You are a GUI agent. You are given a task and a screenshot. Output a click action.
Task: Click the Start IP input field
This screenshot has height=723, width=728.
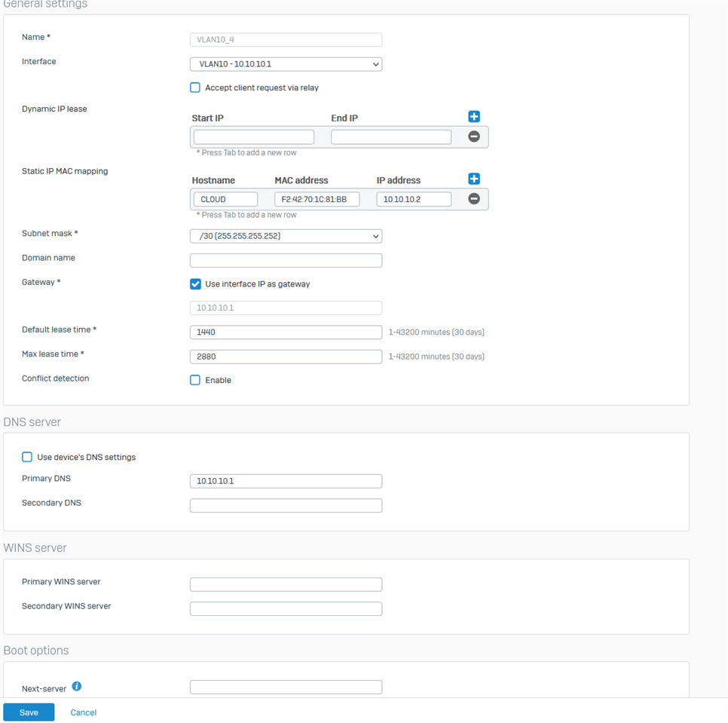point(254,137)
